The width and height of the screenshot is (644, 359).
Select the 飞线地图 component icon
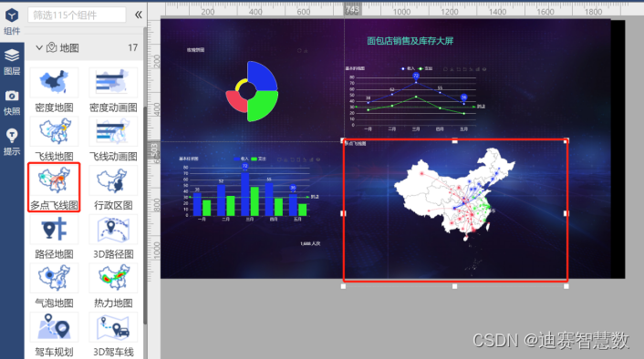[54, 131]
